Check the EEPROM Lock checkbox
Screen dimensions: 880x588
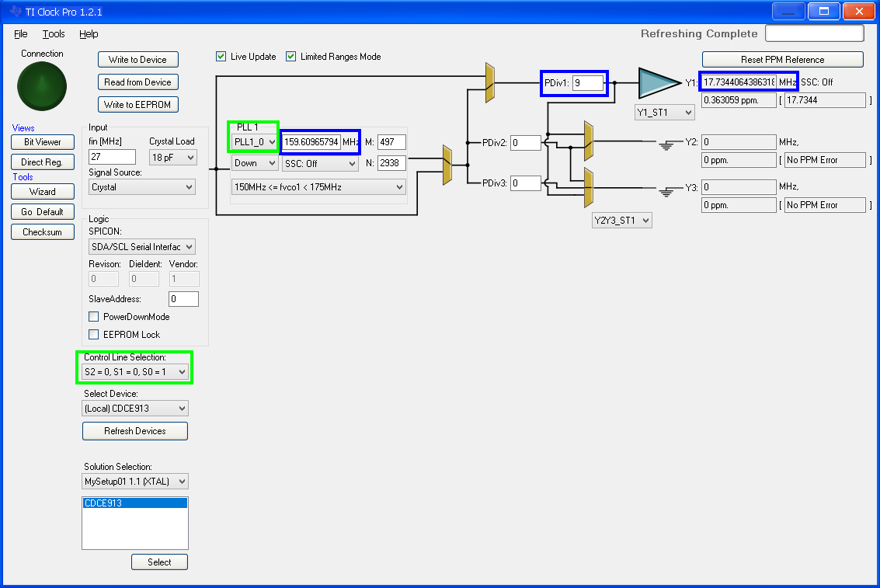[94, 335]
